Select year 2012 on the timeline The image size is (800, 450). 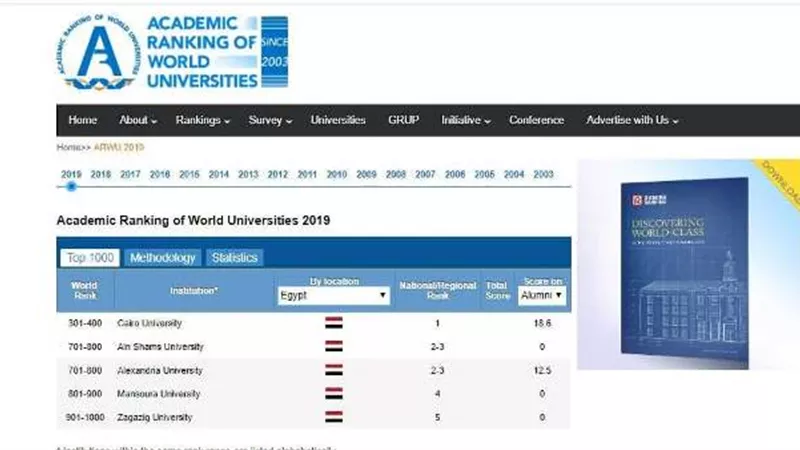tap(278, 174)
